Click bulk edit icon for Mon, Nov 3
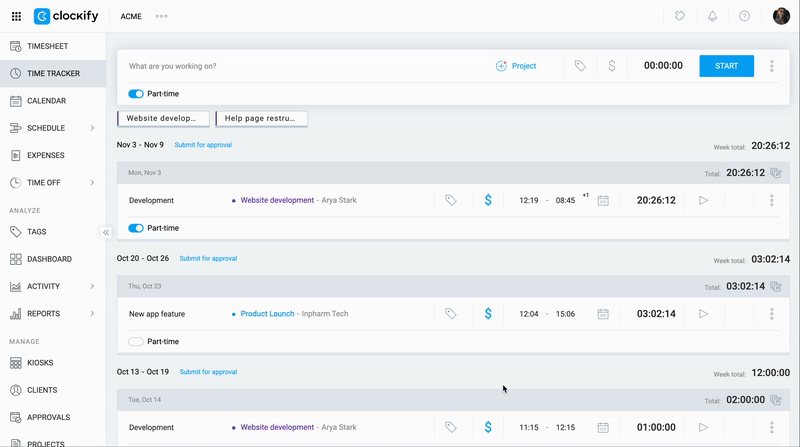This screenshot has width=800, height=447. pyautogui.click(x=775, y=173)
